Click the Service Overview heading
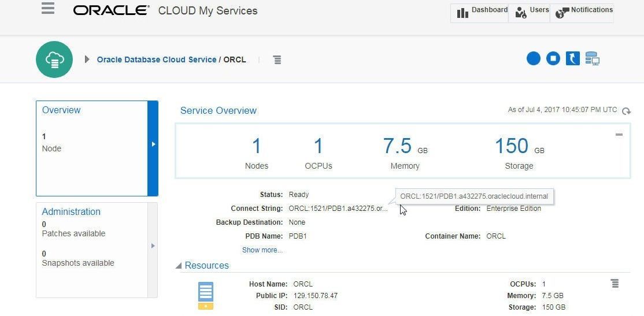The image size is (644, 316). click(x=218, y=110)
